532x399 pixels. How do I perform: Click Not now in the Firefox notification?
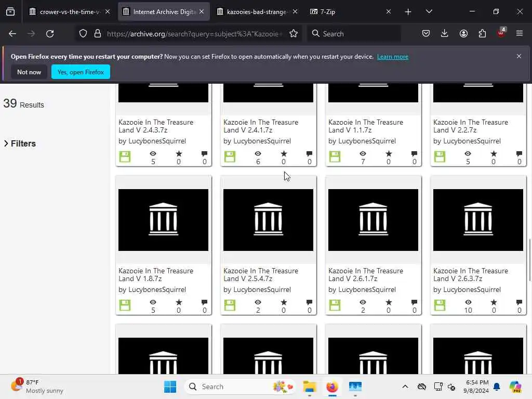point(29,72)
